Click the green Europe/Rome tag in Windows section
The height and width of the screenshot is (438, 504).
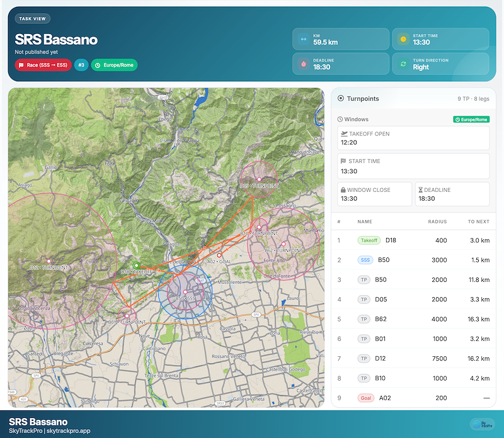tap(471, 120)
